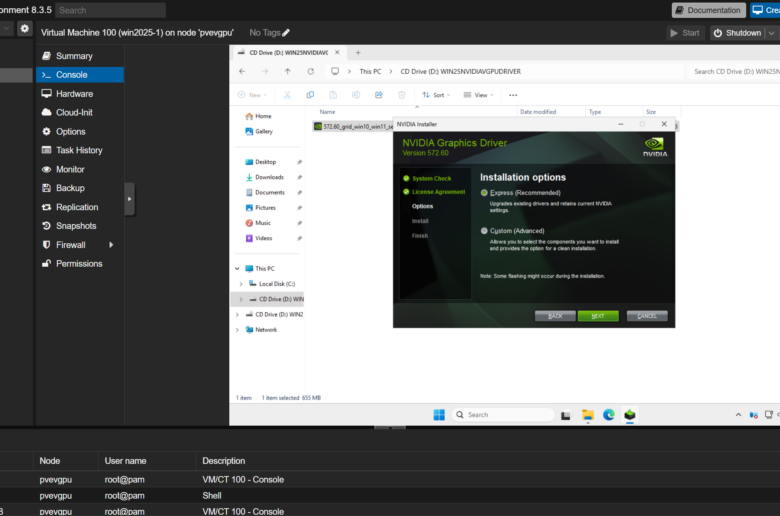Go up one folder level
Image resolution: width=780 pixels, height=516 pixels.
288,71
